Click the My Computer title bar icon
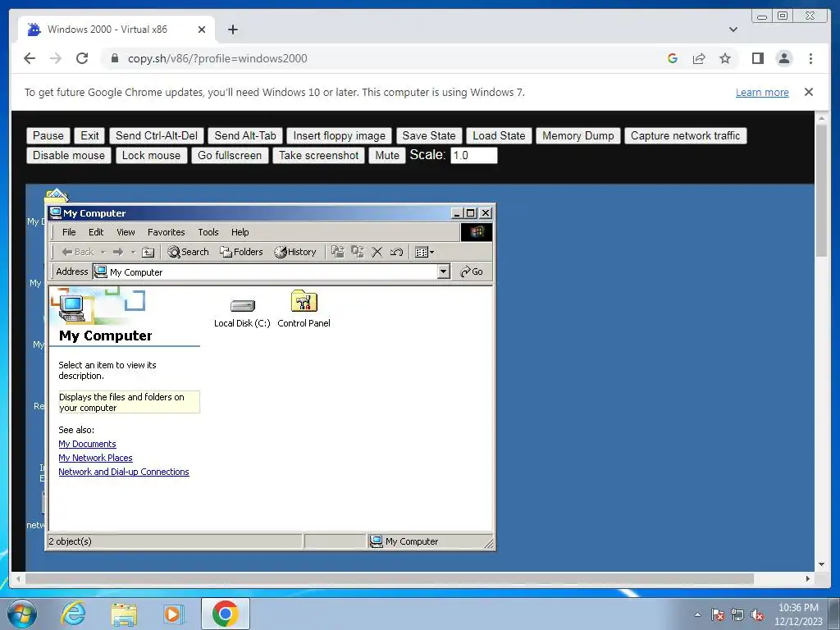Viewport: 840px width, 630px height. (x=55, y=213)
